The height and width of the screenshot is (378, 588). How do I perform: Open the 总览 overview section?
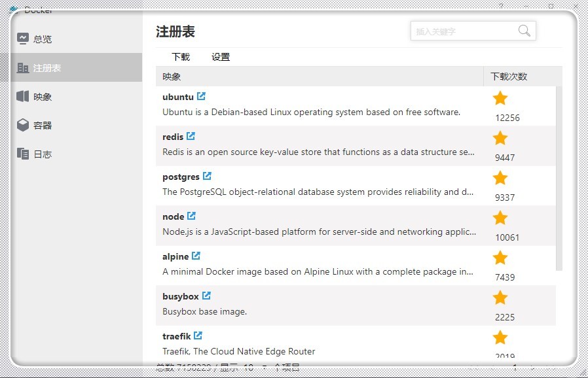pyautogui.click(x=76, y=39)
